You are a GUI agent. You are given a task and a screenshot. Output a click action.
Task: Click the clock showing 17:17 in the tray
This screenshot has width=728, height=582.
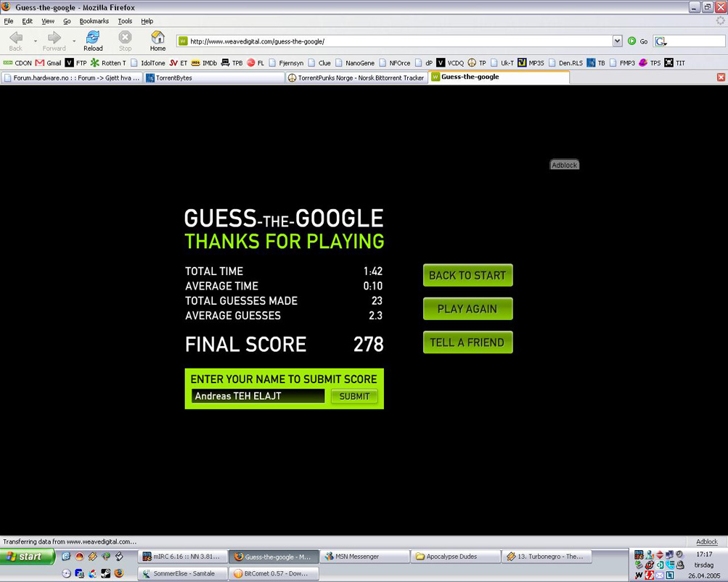(x=704, y=554)
